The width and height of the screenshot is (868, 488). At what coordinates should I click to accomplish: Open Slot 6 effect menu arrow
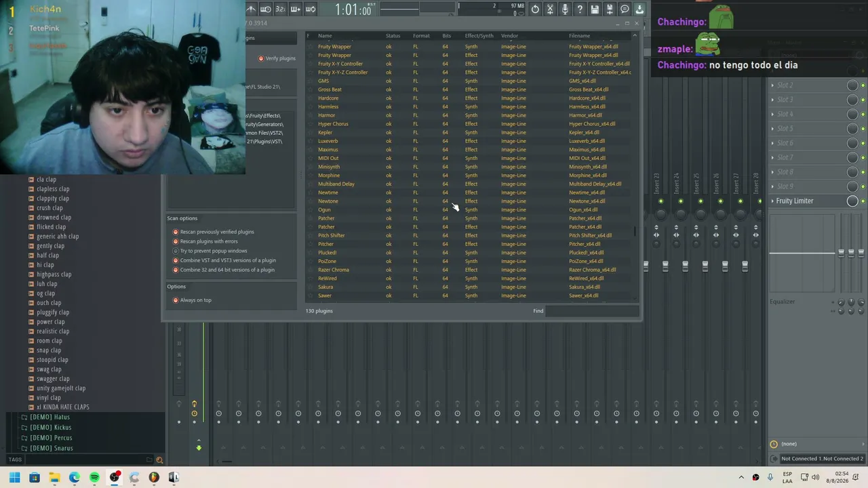coord(772,143)
